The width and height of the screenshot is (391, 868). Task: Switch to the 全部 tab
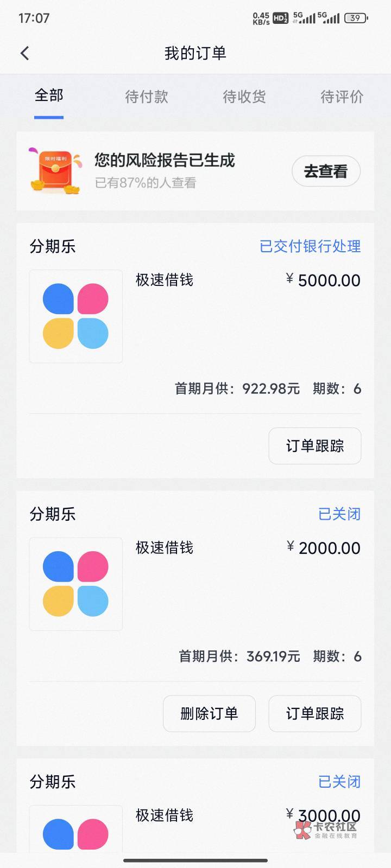click(x=49, y=96)
